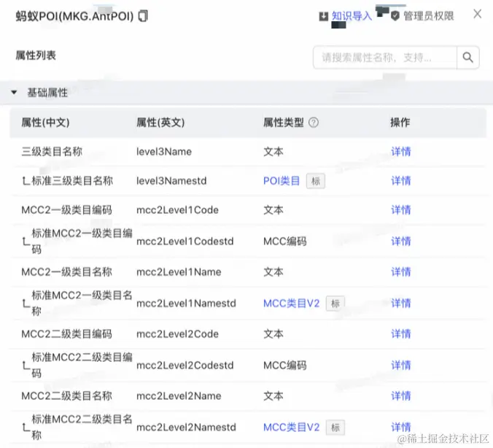Open 详情 for mcc2Level2Namestd row
Screen dimensions: 493x448
(x=401, y=428)
